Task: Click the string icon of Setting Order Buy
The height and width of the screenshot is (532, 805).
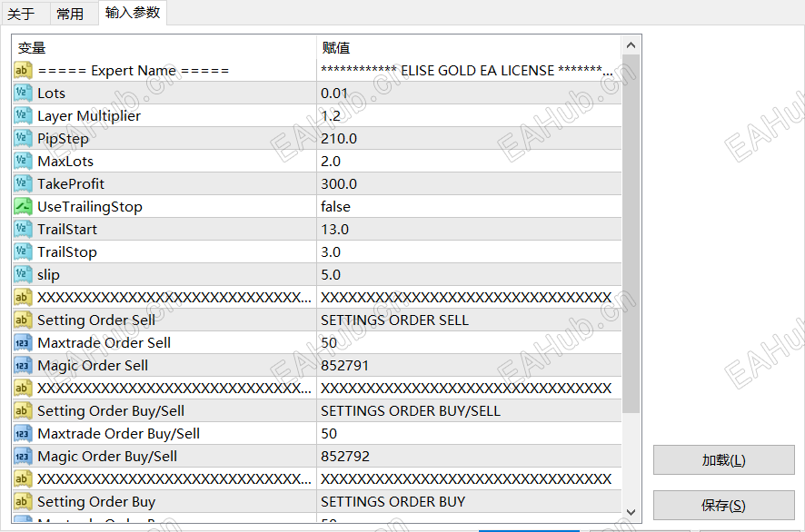Action: coord(23,501)
